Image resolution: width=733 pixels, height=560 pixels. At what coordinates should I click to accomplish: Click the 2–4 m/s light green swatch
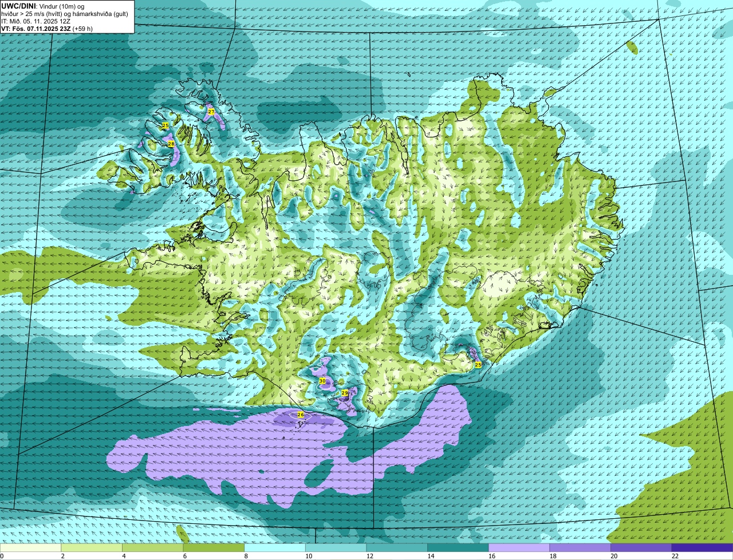click(92, 547)
